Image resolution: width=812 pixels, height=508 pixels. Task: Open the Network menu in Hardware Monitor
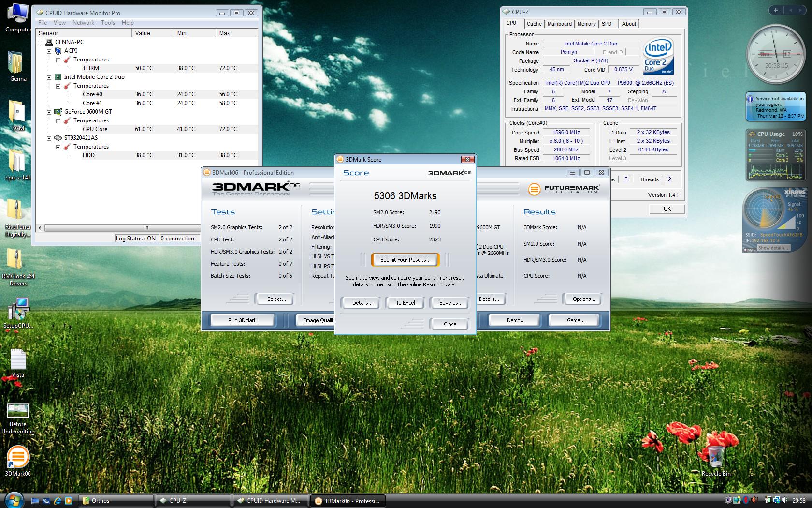[83, 23]
